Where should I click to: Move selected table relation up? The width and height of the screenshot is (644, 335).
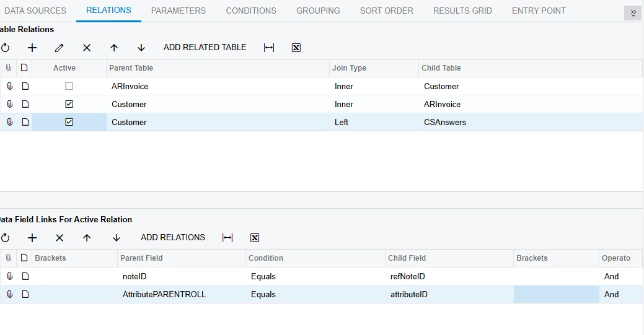[114, 48]
